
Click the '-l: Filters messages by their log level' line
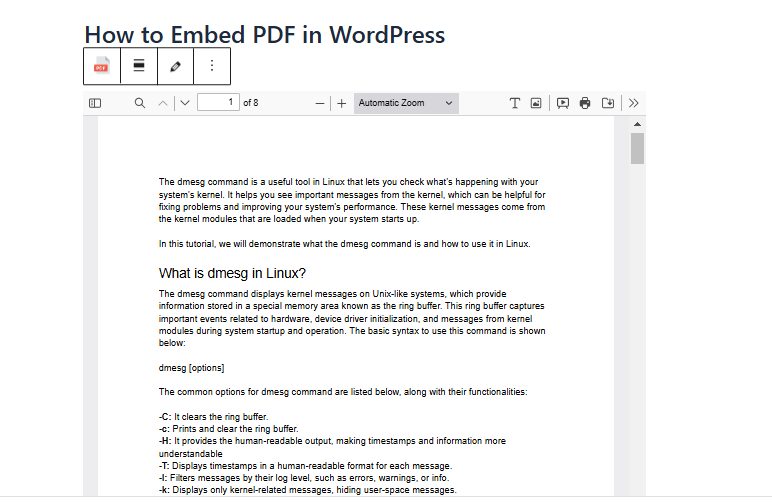(304, 478)
